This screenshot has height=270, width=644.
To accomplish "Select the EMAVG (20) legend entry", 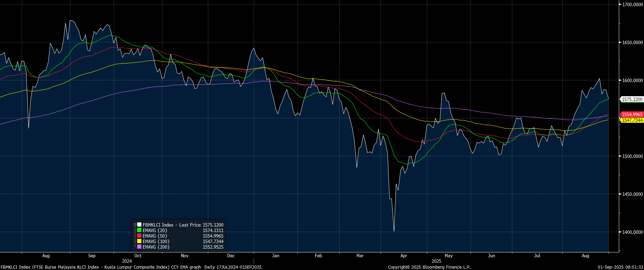I will (x=155, y=230).
